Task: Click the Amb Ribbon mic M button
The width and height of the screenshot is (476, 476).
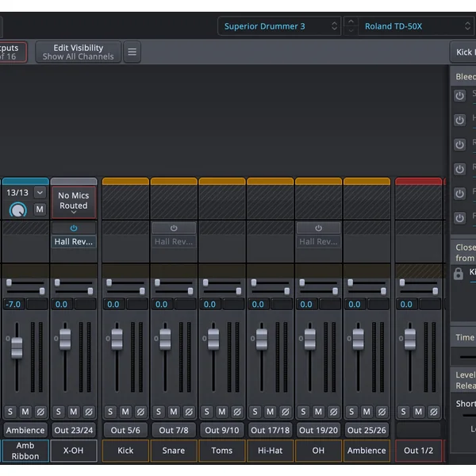Action: [40, 209]
